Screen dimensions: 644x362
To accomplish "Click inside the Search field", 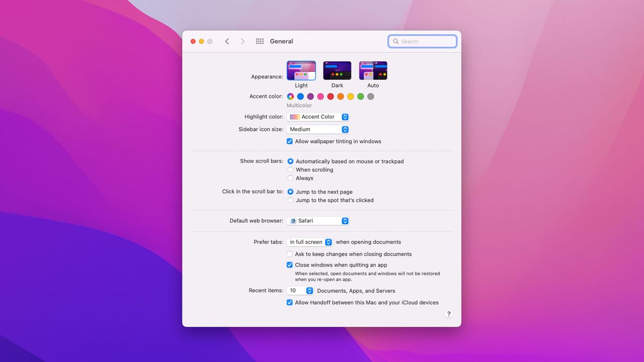I will pos(423,41).
